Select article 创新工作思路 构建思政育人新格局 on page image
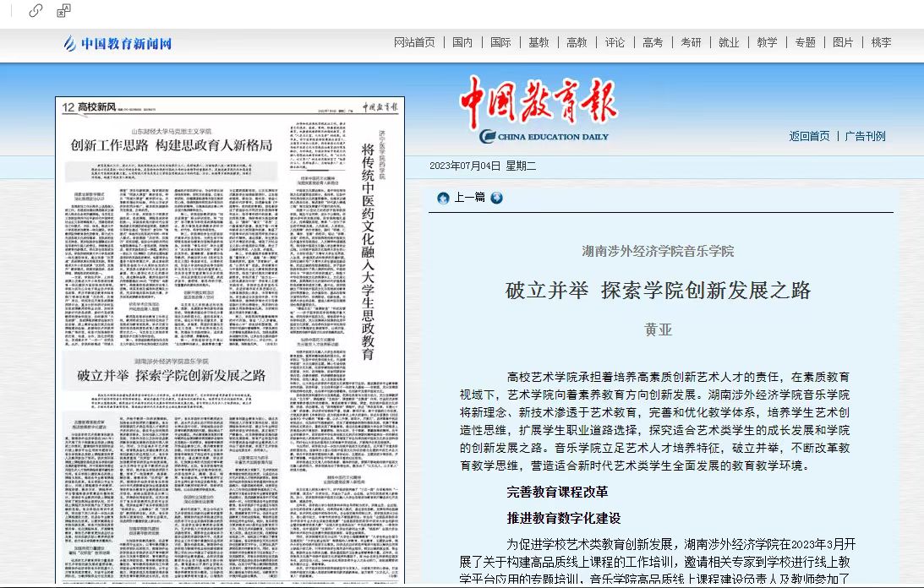The image size is (924, 588). [x=172, y=145]
